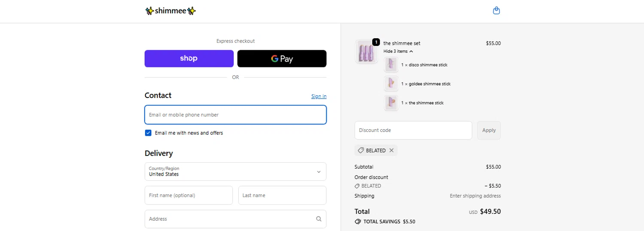The height and width of the screenshot is (231, 644).
Task: Click the shimmee set product thumbnail
Action: 366,52
